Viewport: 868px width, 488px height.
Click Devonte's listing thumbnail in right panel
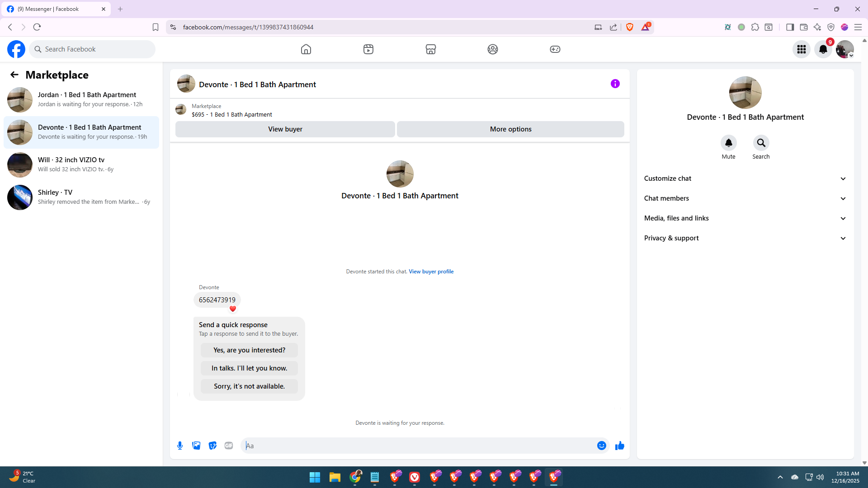point(745,93)
